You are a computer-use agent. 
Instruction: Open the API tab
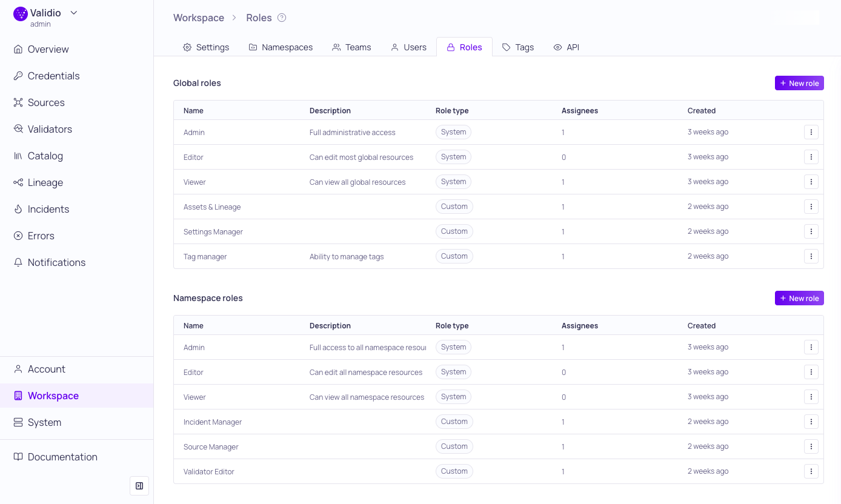567,47
